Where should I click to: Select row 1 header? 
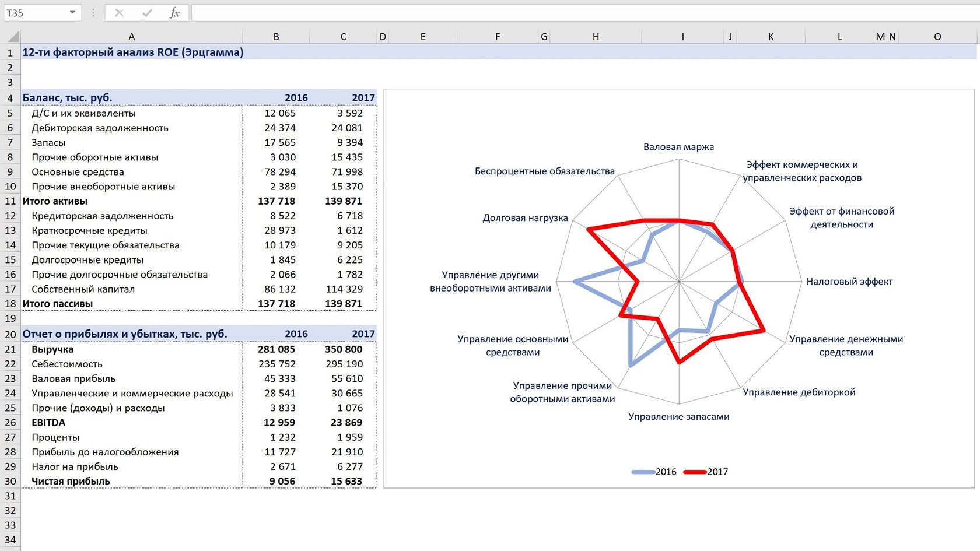[x=10, y=52]
